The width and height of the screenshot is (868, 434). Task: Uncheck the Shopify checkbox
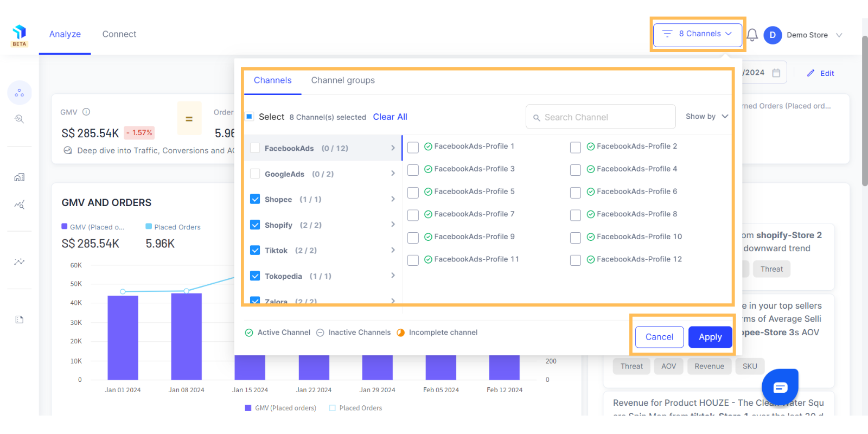(255, 225)
